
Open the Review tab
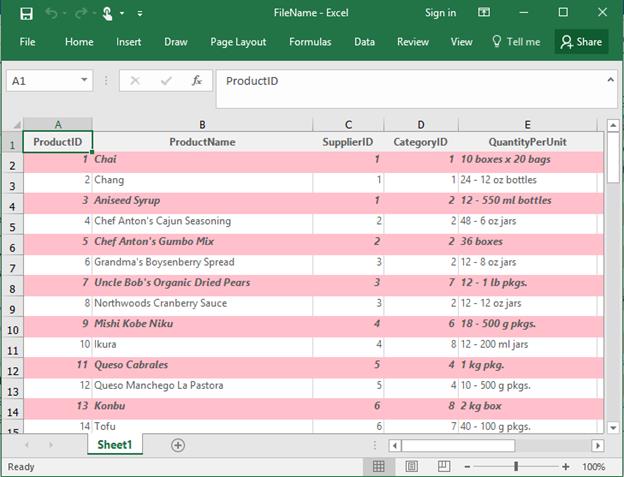tap(413, 42)
